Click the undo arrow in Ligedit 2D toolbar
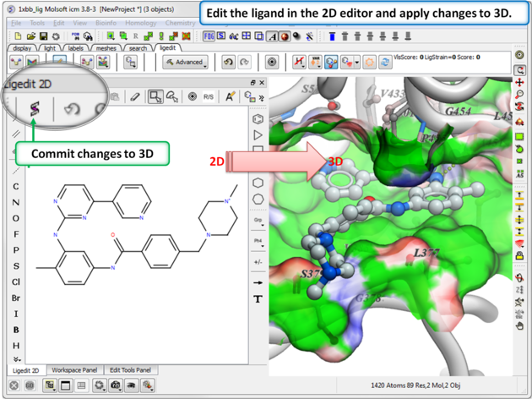Screen dimensions: 532x399 tap(73, 109)
